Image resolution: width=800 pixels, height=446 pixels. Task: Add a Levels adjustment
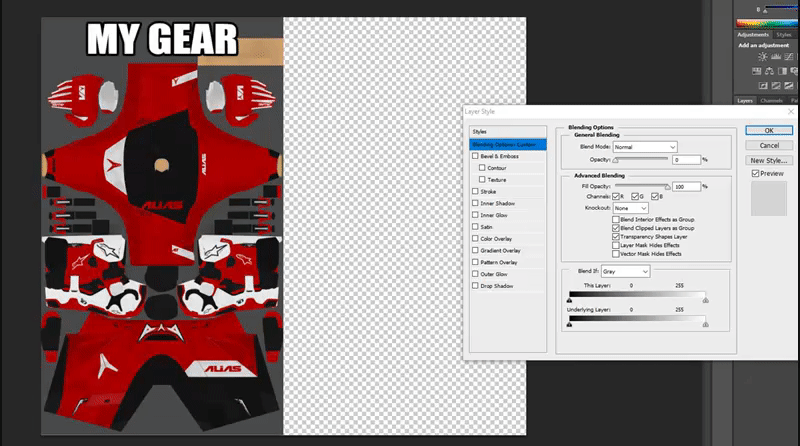click(776, 57)
